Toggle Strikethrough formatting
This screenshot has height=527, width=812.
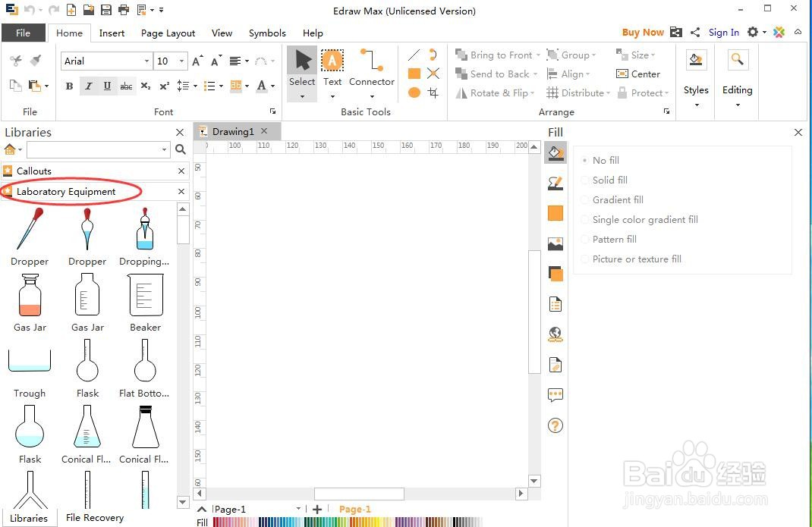pos(126,86)
